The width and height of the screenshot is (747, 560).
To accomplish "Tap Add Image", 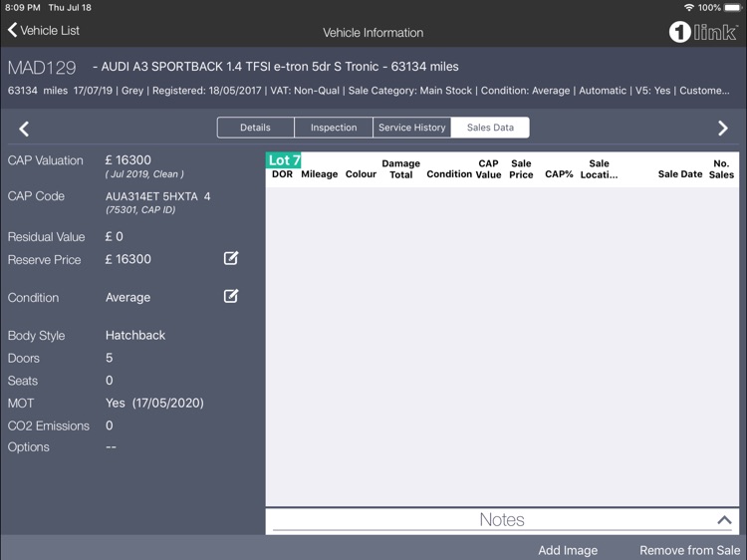I will coord(568,550).
